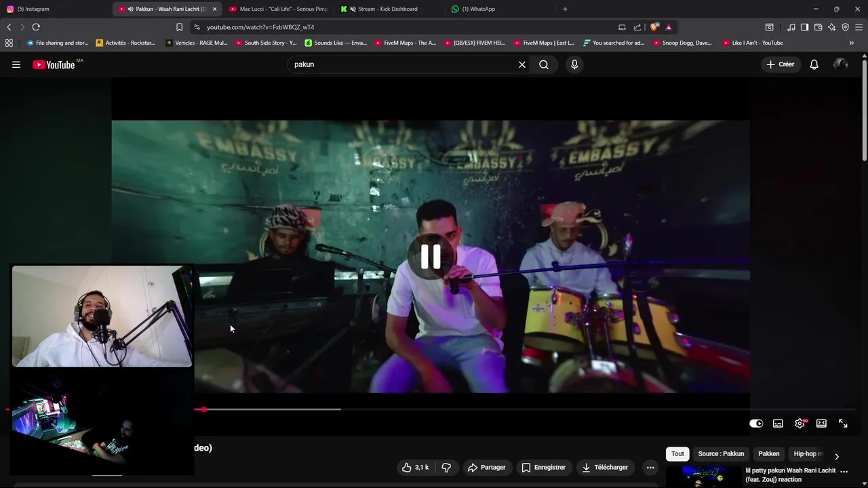The width and height of the screenshot is (868, 488).
Task: Open the subtitles captions control
Action: click(x=778, y=424)
